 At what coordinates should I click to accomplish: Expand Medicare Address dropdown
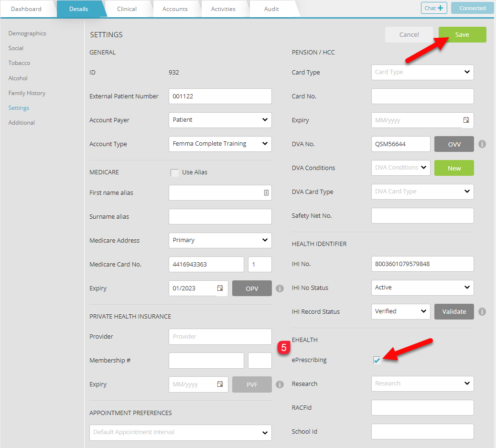(x=220, y=240)
